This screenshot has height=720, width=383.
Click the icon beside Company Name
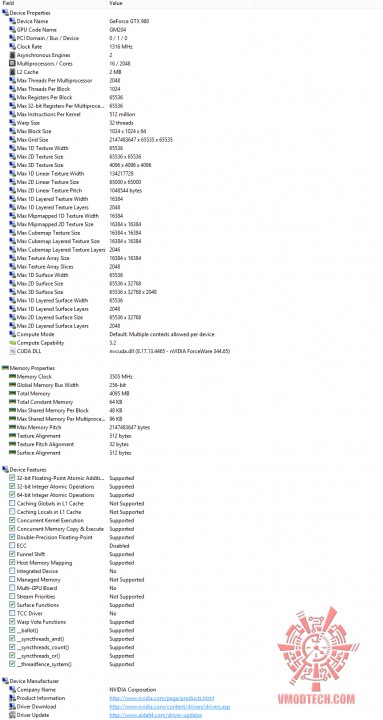click(12, 690)
